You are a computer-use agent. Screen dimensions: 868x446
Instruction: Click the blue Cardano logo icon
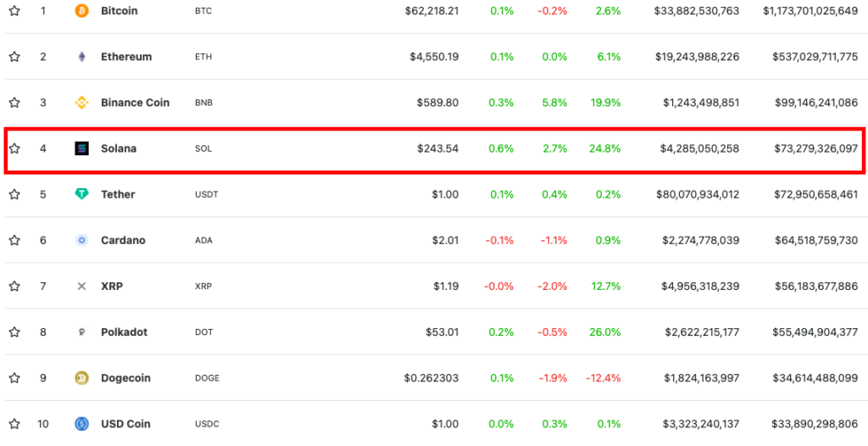click(x=82, y=241)
